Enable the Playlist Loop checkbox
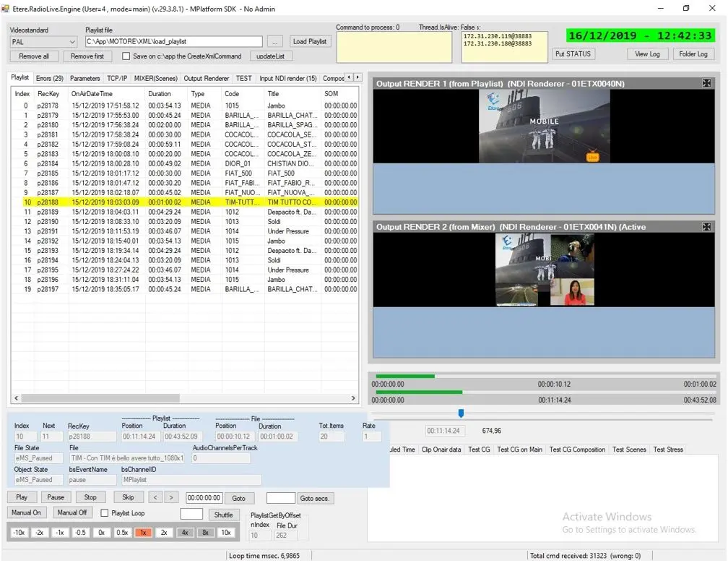The height and width of the screenshot is (563, 728). [105, 513]
